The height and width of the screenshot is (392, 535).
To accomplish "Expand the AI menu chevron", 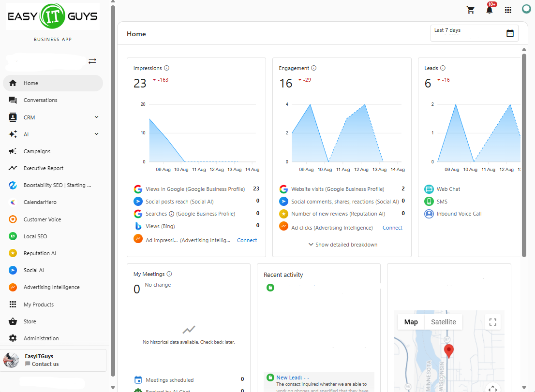I will 97,134.
